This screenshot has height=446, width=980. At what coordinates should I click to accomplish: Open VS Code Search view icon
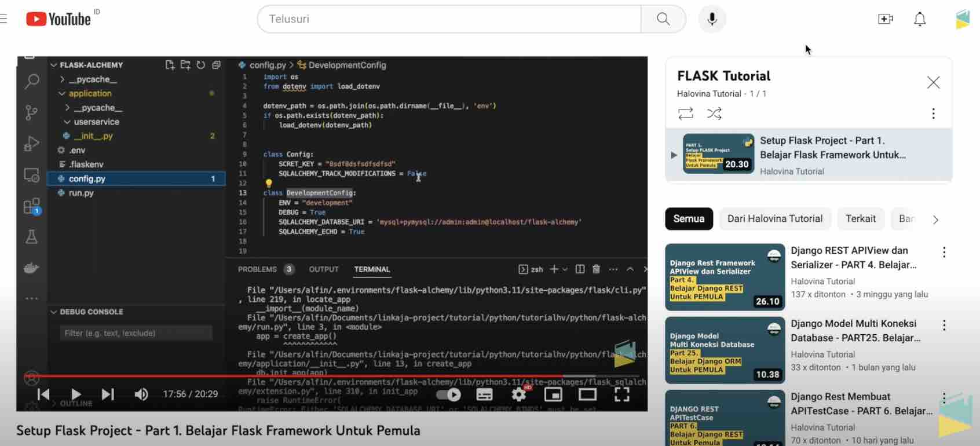point(32,81)
